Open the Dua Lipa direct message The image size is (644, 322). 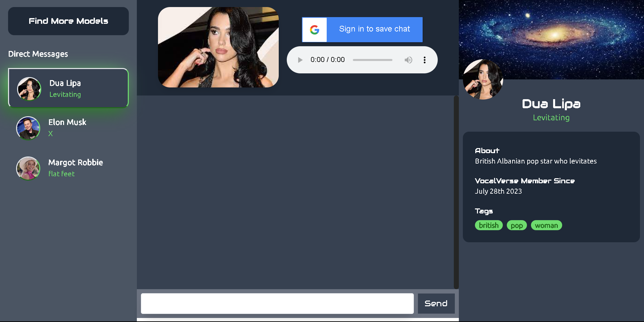tap(68, 88)
